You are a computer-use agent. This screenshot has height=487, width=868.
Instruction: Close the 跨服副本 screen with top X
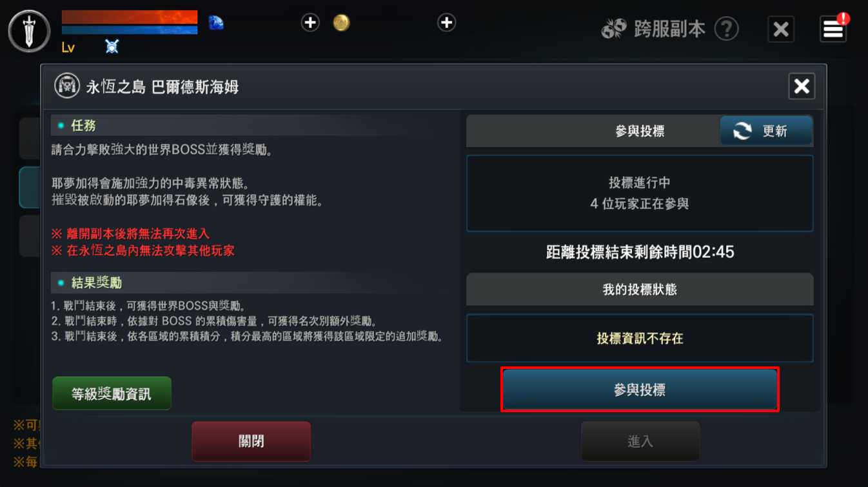[x=780, y=29]
